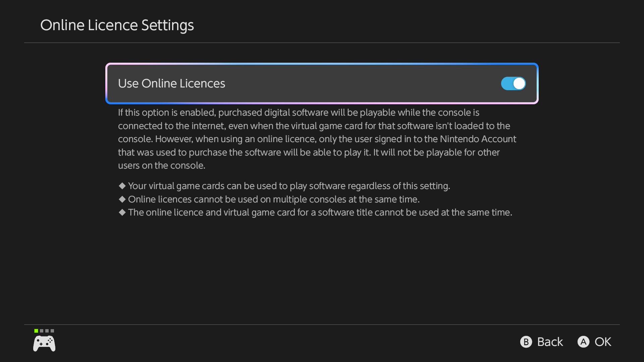Click the diamond bullet before 'Online licences cannot'
The image size is (644, 362).
click(122, 199)
